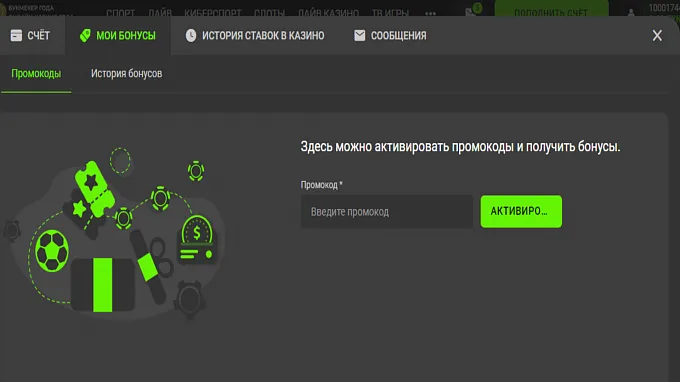Click the green bonus tag icon
680x382 pixels.
(85, 36)
